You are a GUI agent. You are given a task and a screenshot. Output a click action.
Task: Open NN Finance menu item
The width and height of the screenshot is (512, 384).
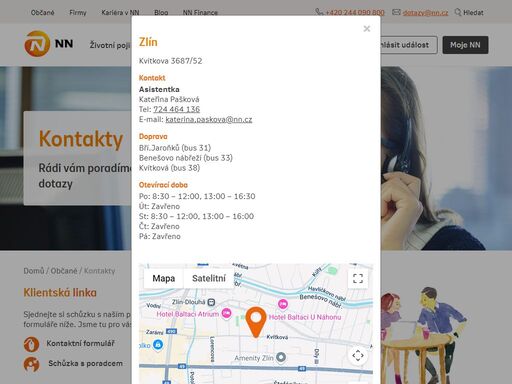pyautogui.click(x=200, y=13)
